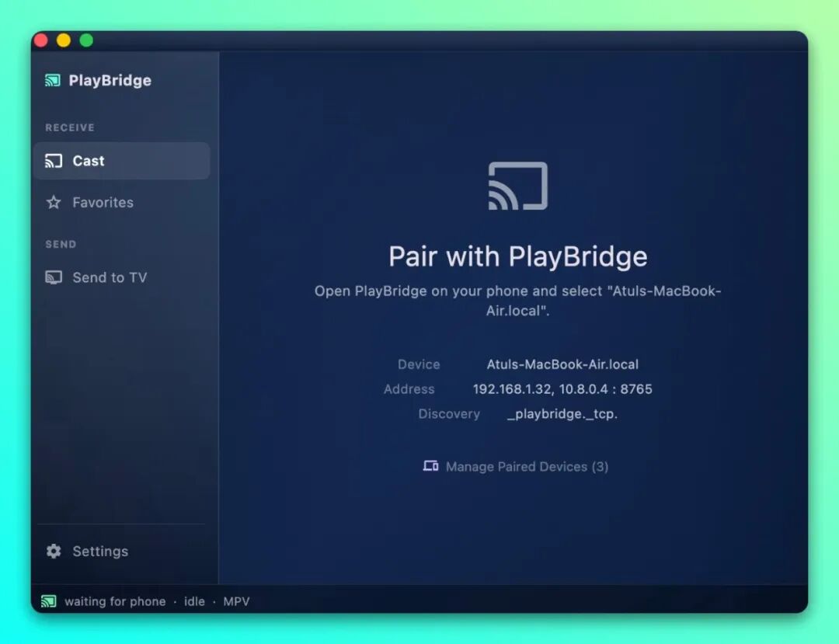Minimize the window with the yellow button
The image size is (839, 644).
[64, 40]
